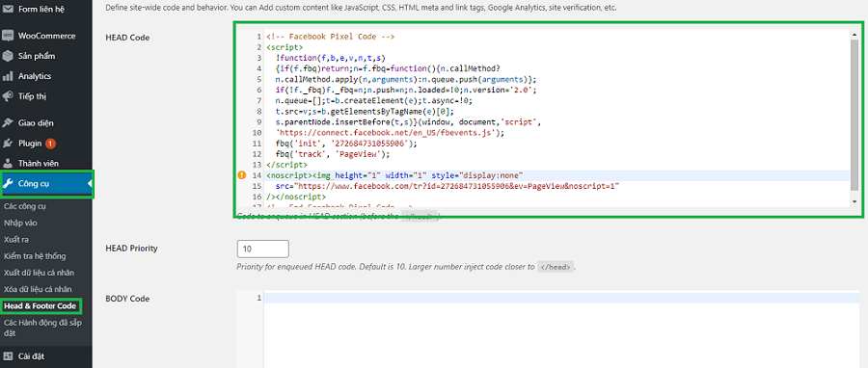Click the Analytics bar chart icon

click(8, 76)
